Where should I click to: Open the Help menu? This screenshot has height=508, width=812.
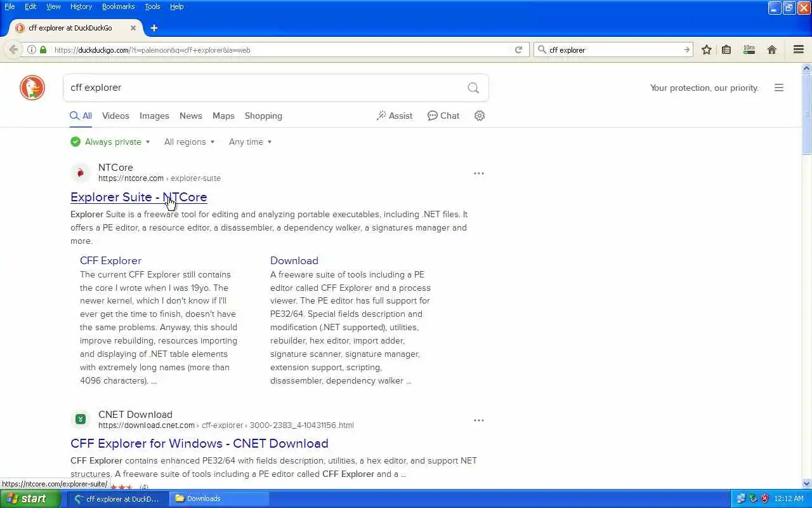point(177,6)
